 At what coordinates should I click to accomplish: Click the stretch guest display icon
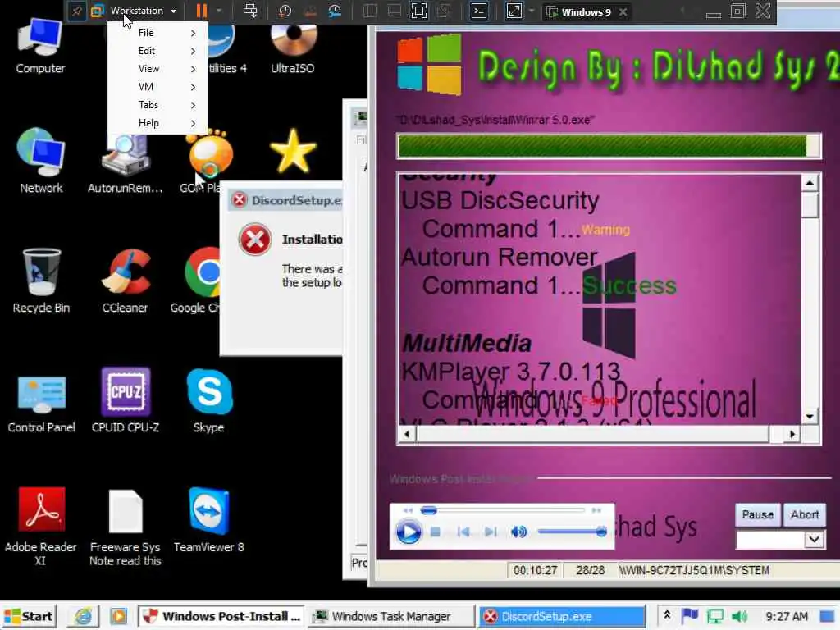514,11
